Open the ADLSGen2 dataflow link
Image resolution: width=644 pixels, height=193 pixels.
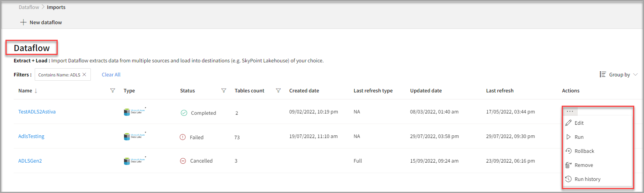[x=30, y=161]
